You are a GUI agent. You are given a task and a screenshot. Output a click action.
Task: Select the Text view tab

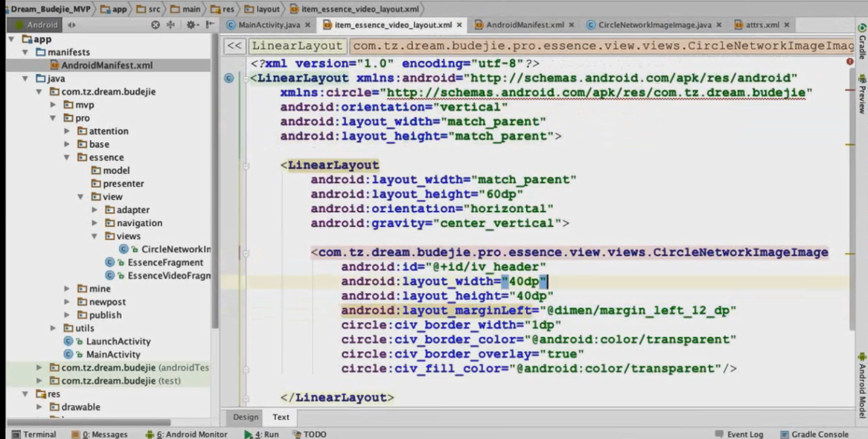point(281,417)
